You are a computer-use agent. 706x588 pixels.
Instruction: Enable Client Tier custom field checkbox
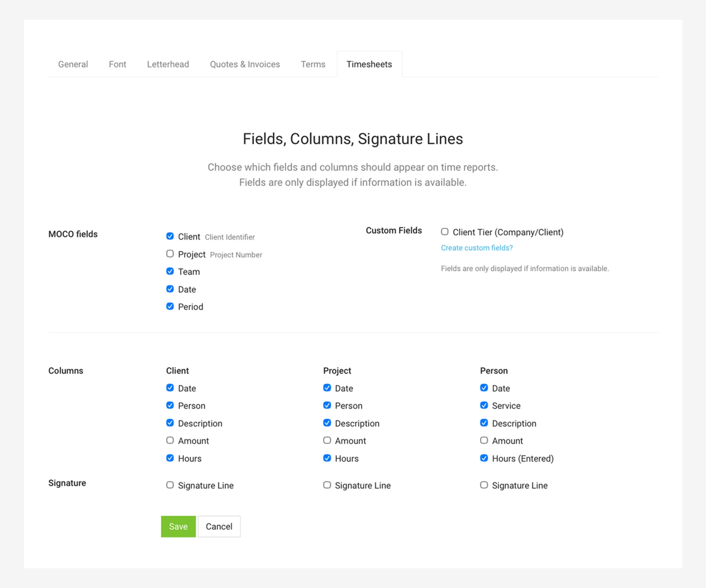coord(445,232)
